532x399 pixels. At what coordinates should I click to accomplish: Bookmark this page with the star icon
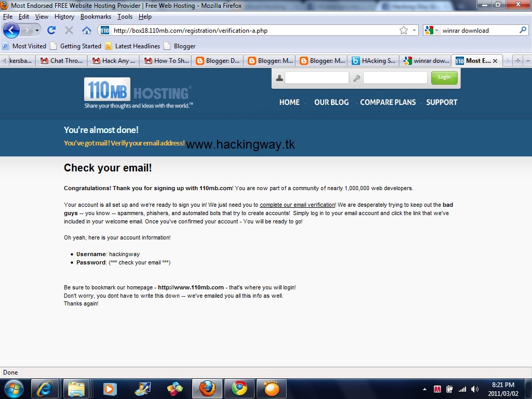[403, 31]
